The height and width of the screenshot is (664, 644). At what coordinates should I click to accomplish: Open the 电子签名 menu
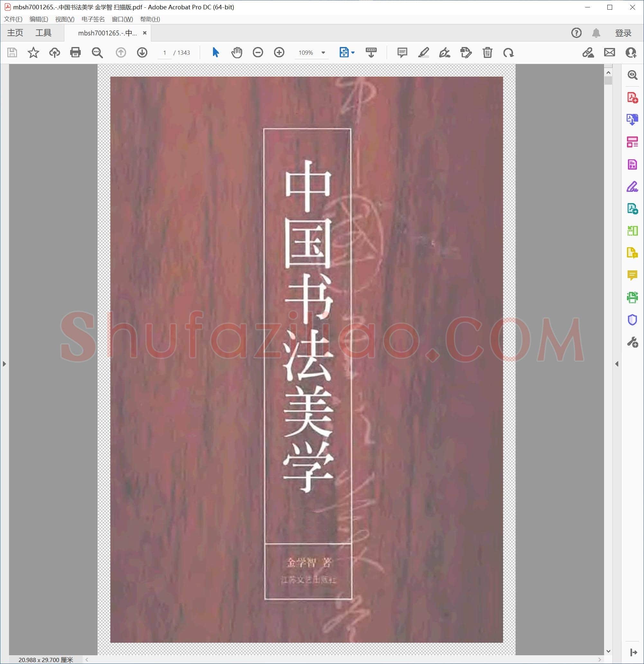93,19
